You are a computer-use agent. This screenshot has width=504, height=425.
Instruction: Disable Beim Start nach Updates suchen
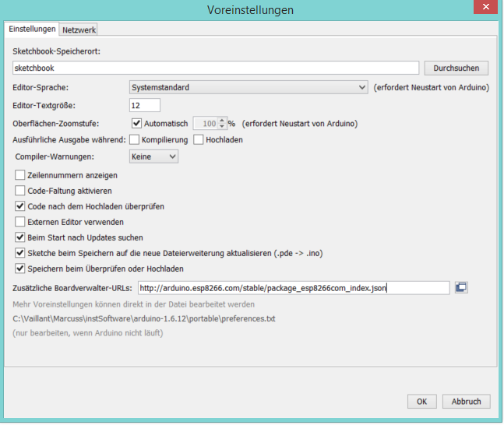20,237
